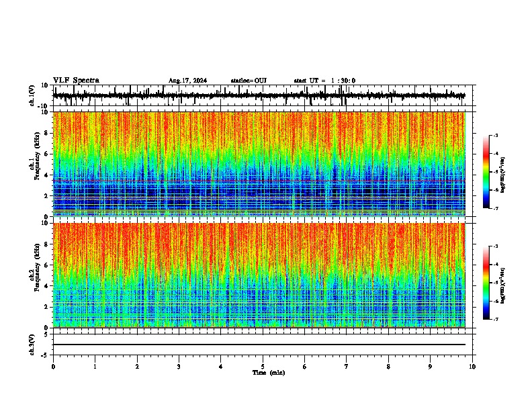Click time axis tick label "2"
This screenshot has width=532, height=411.
[x=137, y=367]
